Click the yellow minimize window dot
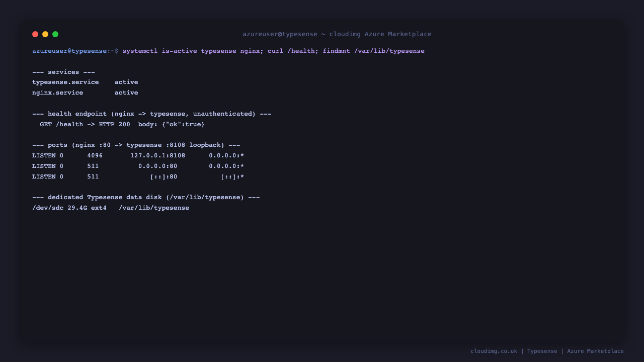The width and height of the screenshot is (644, 362). [45, 34]
